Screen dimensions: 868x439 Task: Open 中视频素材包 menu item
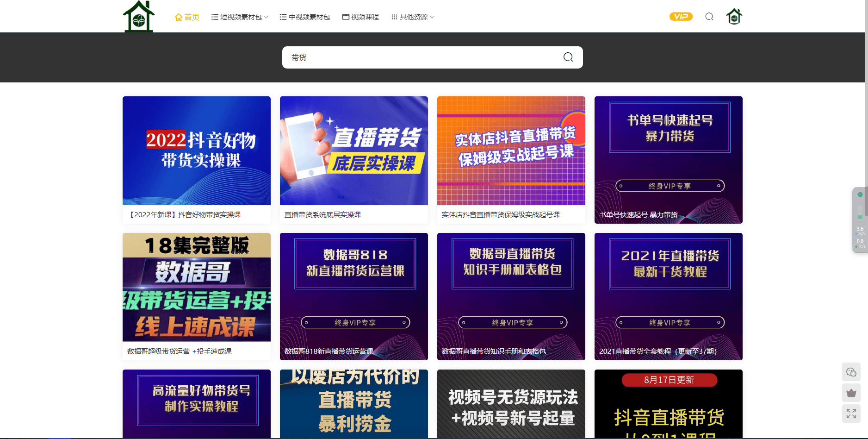[305, 17]
